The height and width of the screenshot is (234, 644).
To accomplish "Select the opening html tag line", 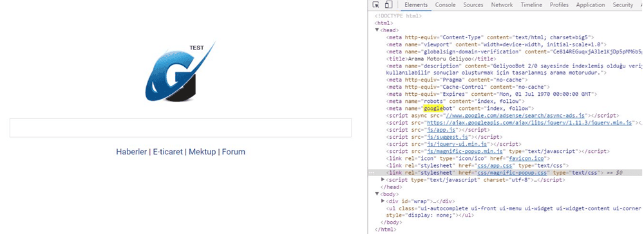I will coord(384,23).
